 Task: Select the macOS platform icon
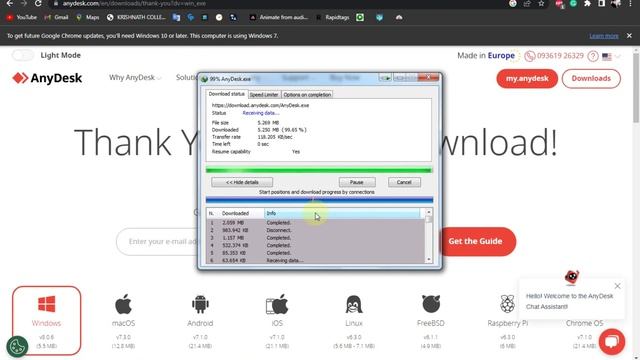tap(123, 304)
